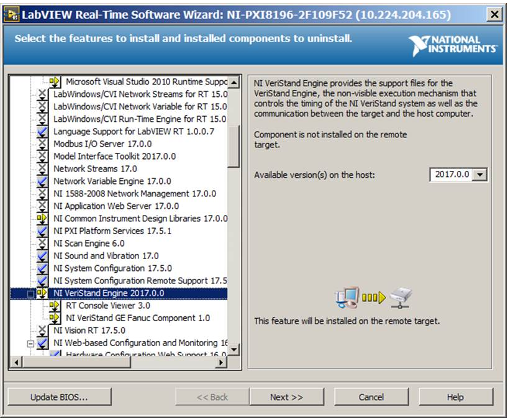Select NI Sound and Vibration 17.0 row
This screenshot has height=420, width=508.
click(106, 256)
